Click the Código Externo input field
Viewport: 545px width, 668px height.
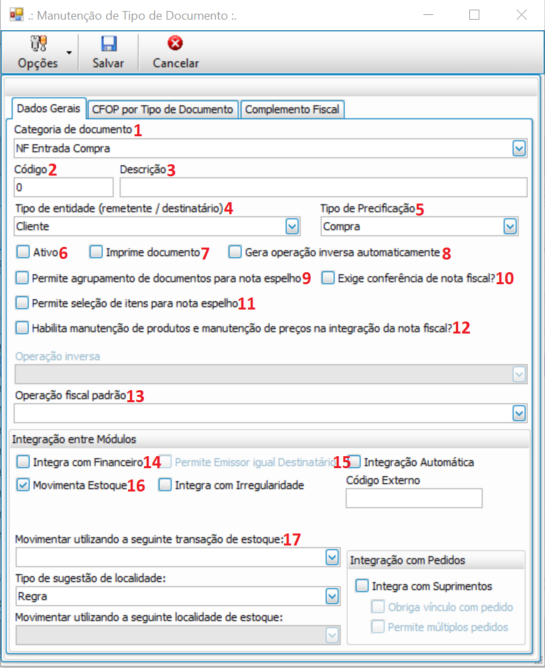click(x=414, y=498)
